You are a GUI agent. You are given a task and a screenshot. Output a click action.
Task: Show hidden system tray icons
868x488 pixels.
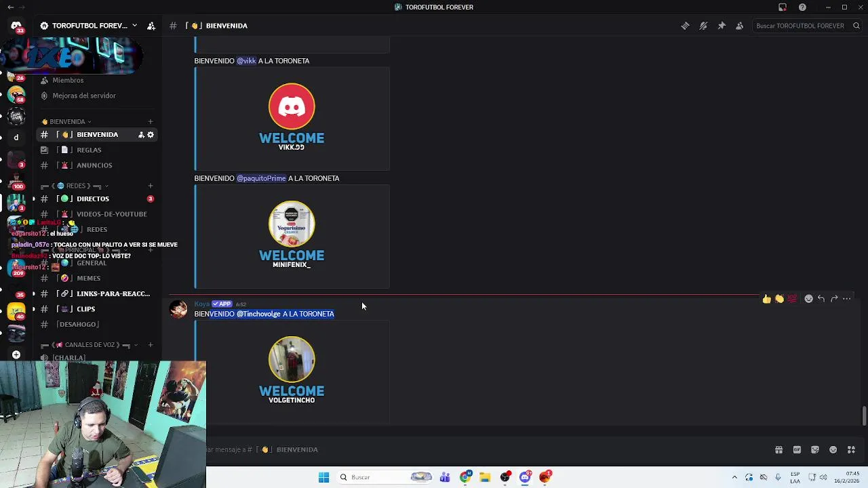tap(734, 477)
